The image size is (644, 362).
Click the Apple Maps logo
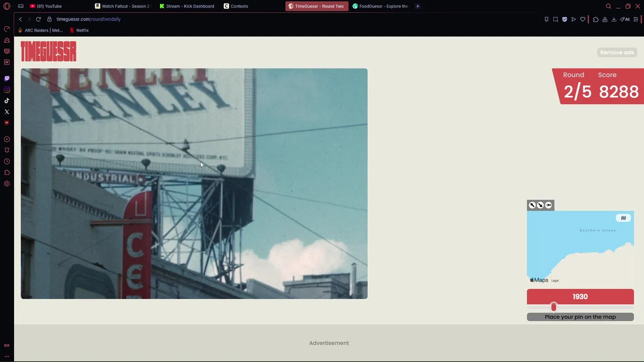(x=539, y=280)
